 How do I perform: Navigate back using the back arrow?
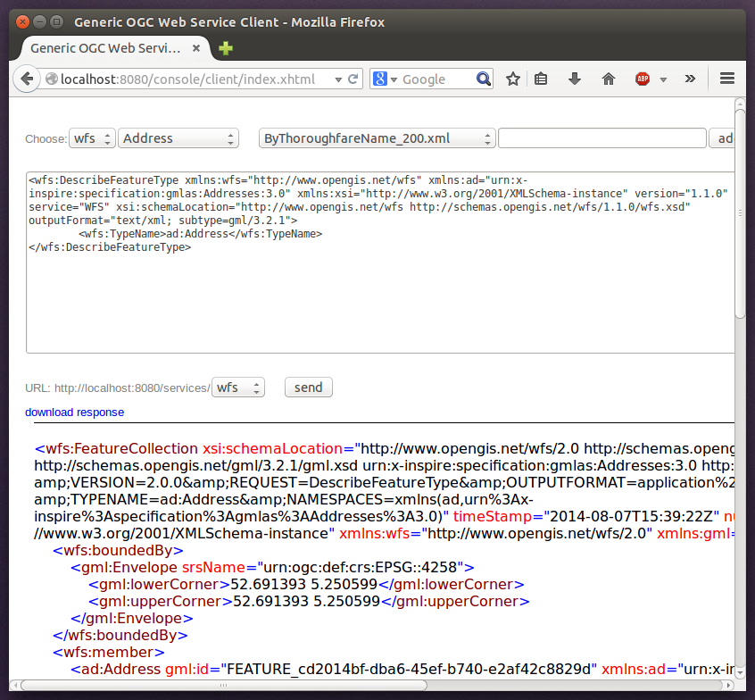27,79
